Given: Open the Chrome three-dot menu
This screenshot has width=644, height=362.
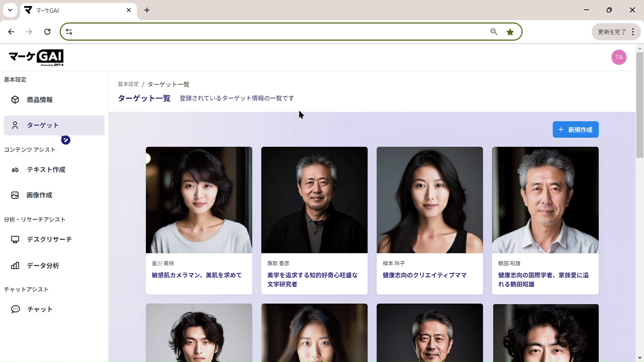Looking at the screenshot, I should pos(633,32).
